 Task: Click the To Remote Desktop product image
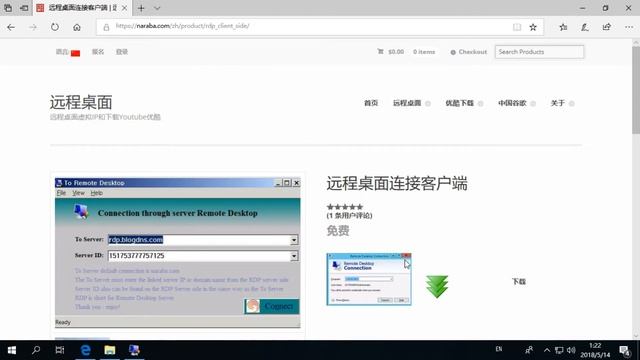point(178,253)
